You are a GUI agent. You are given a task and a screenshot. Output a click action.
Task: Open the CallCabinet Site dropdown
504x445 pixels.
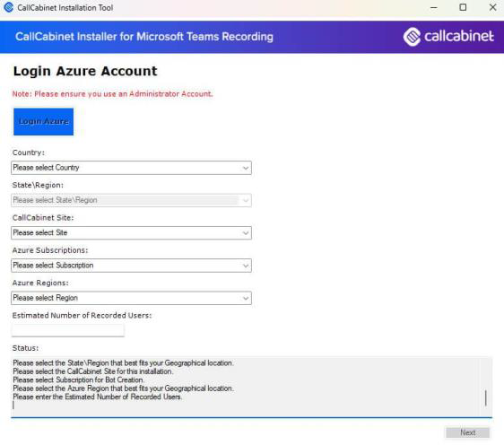131,232
